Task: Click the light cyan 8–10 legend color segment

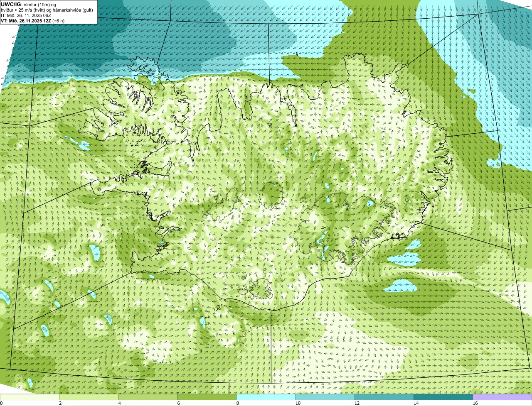Action: [x=266, y=397]
